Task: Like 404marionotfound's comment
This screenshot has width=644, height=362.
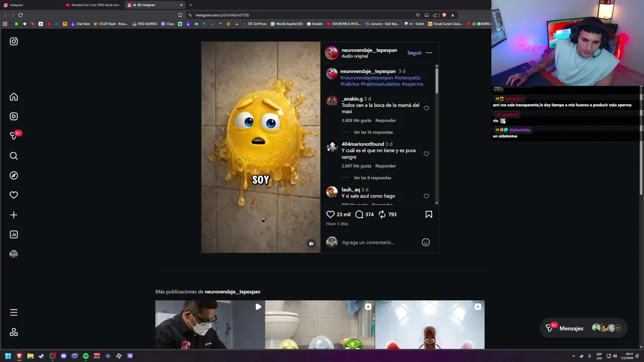Action: pyautogui.click(x=426, y=154)
